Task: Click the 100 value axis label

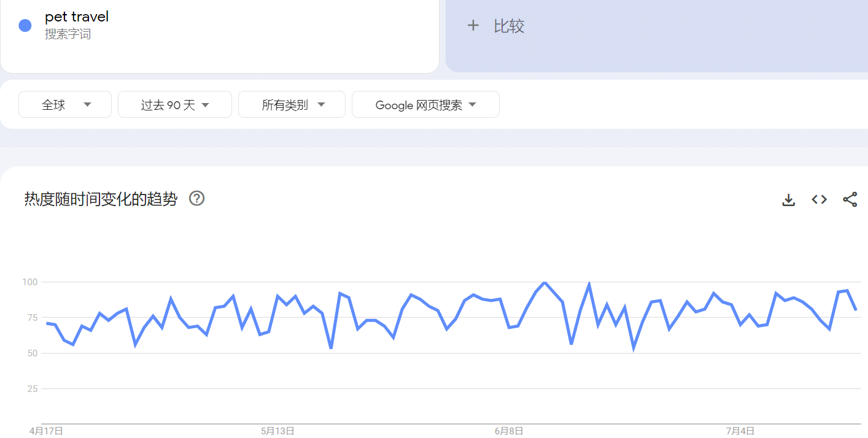Action: pos(30,282)
